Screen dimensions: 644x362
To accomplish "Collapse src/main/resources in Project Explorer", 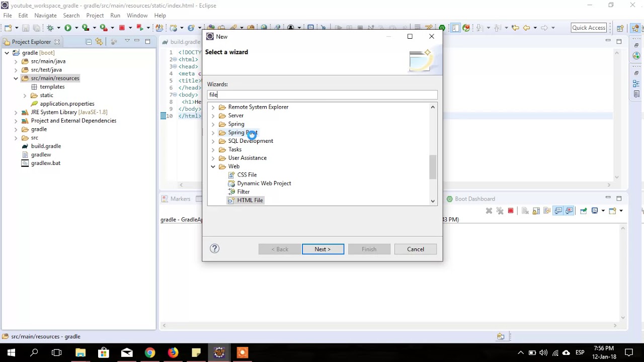I will pos(16,78).
